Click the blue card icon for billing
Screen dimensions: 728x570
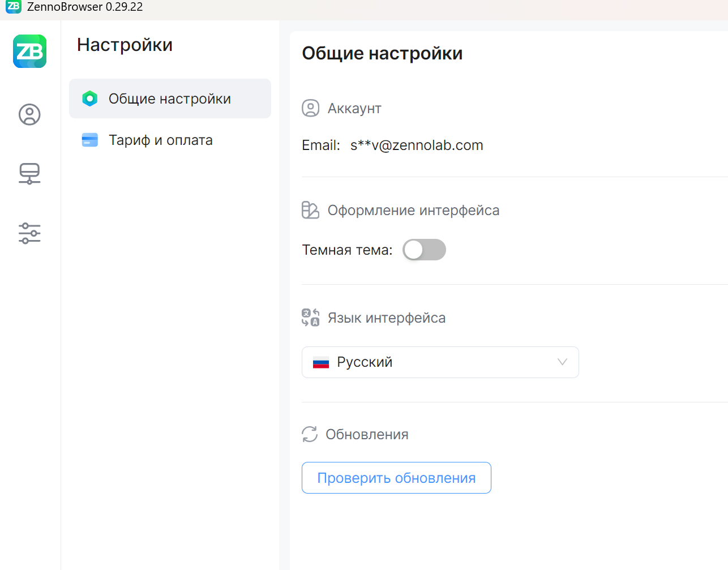click(90, 140)
